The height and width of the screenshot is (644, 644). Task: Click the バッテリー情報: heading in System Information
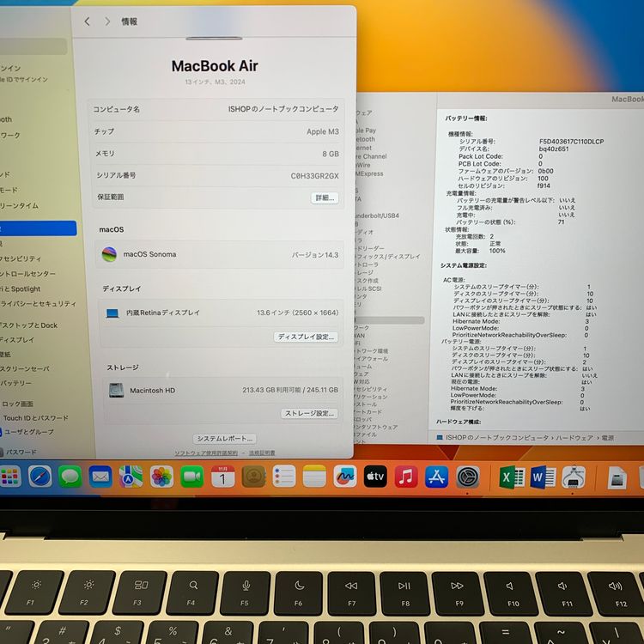click(x=466, y=118)
